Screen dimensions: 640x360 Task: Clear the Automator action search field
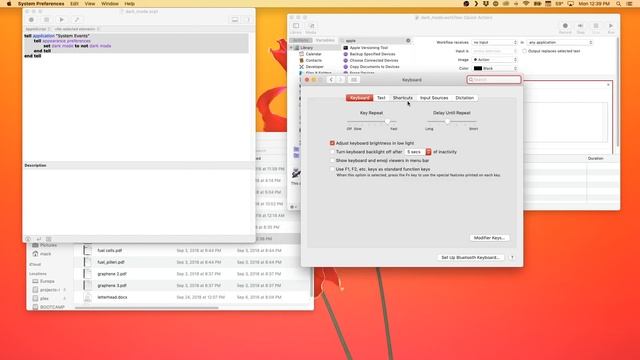click(408, 40)
